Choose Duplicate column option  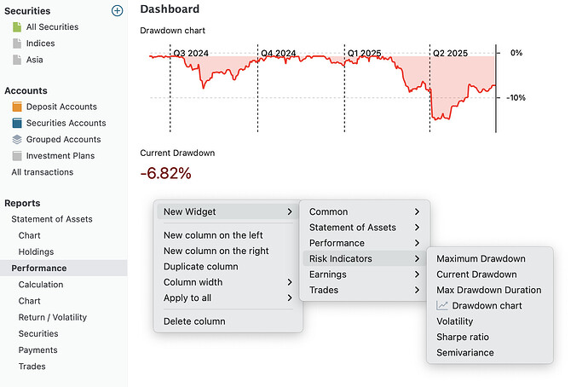pos(200,267)
